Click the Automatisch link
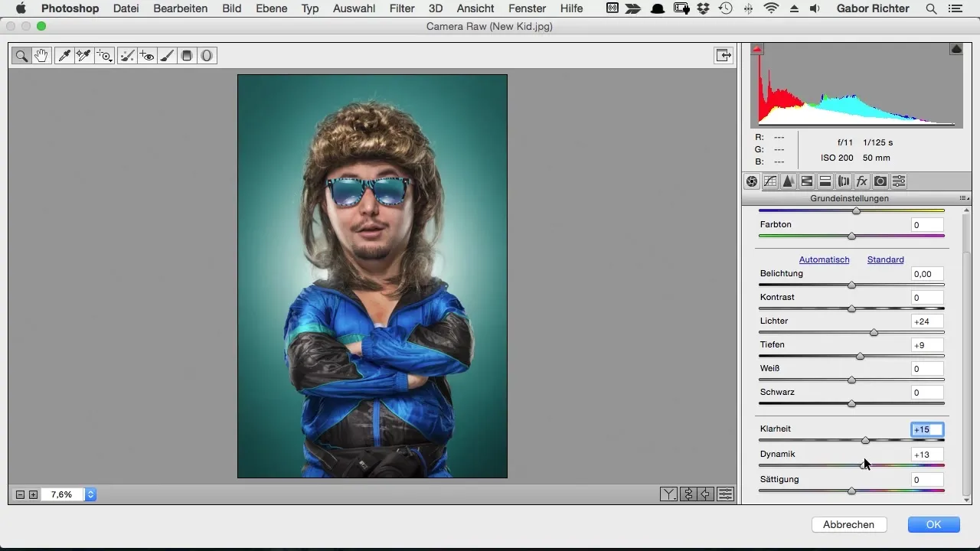 click(824, 259)
